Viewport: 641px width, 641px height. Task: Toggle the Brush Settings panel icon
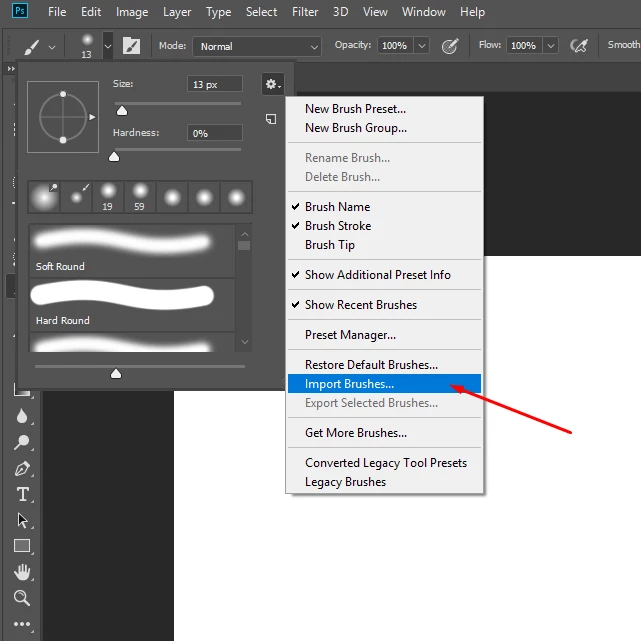tap(132, 46)
